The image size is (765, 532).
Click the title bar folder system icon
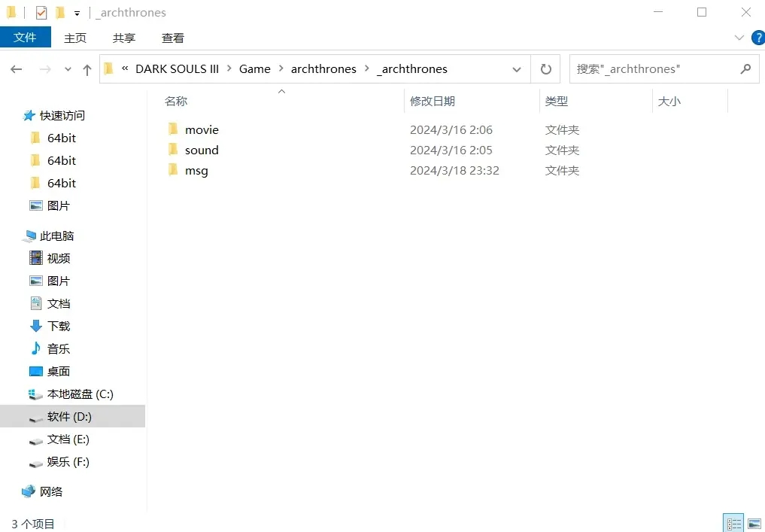pyautogui.click(x=11, y=13)
